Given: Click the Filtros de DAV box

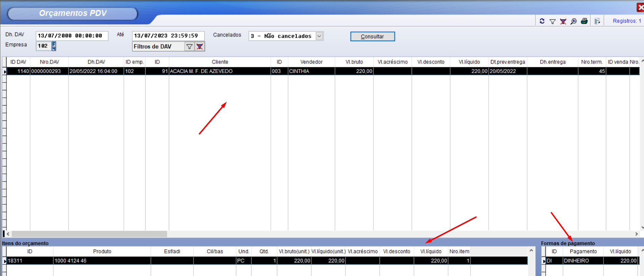Looking at the screenshot, I should [x=158, y=47].
